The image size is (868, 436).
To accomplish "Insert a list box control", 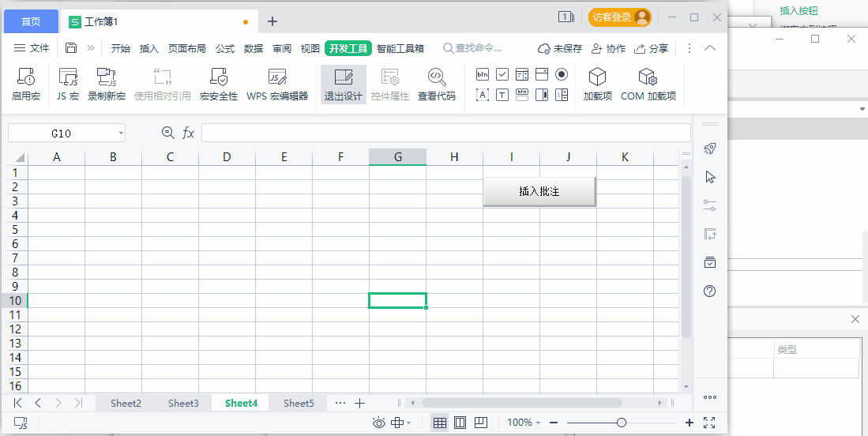I will click(x=522, y=74).
